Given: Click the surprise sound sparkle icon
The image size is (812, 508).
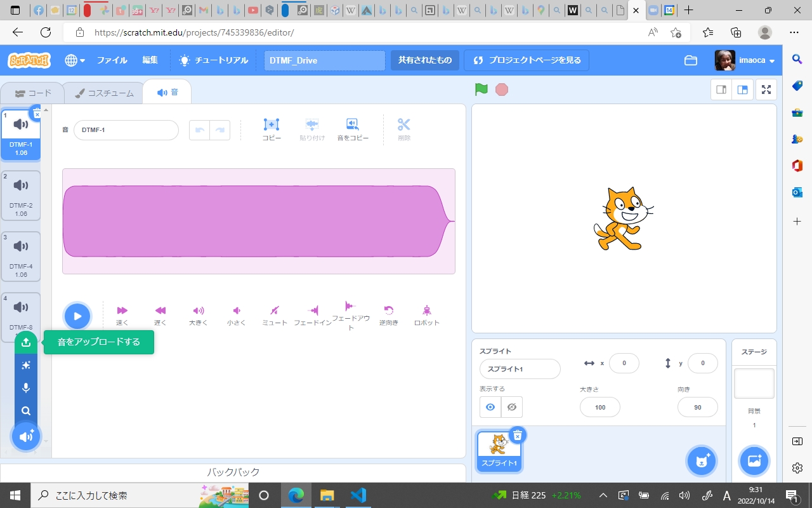Looking at the screenshot, I should (x=26, y=365).
